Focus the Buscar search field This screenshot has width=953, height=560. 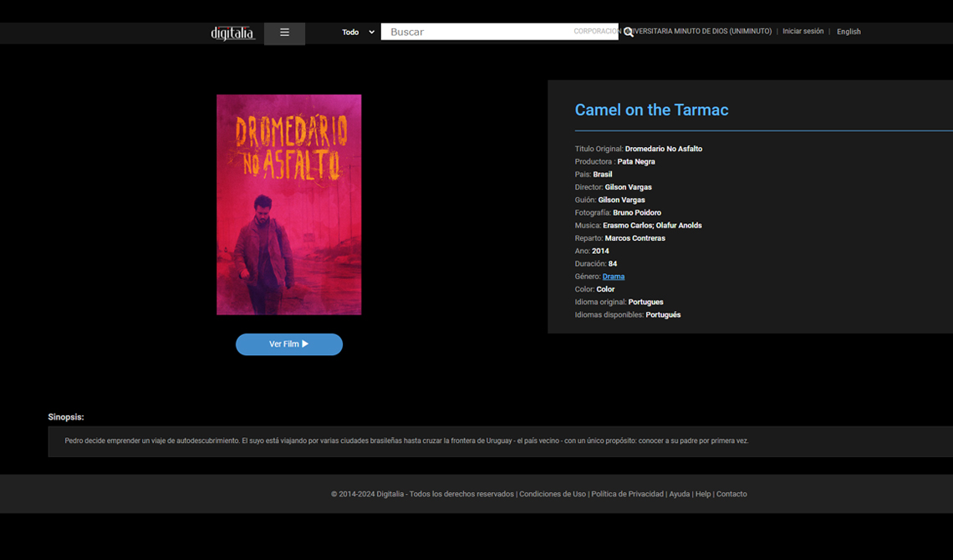click(500, 32)
